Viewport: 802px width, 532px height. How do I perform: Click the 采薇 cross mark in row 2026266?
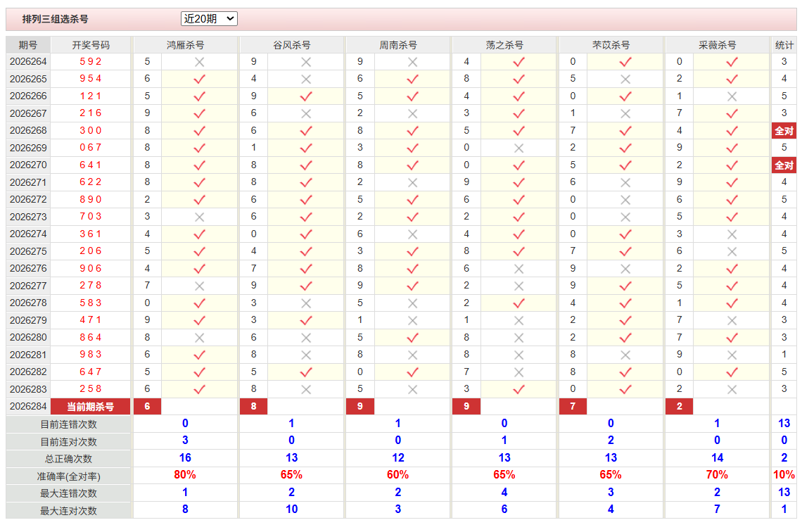coord(732,96)
